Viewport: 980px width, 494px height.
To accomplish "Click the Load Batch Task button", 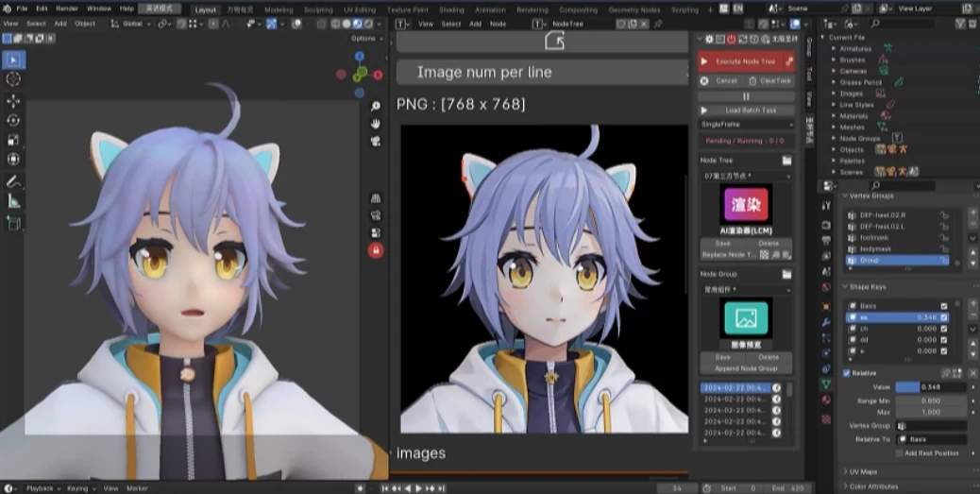I will point(751,111).
